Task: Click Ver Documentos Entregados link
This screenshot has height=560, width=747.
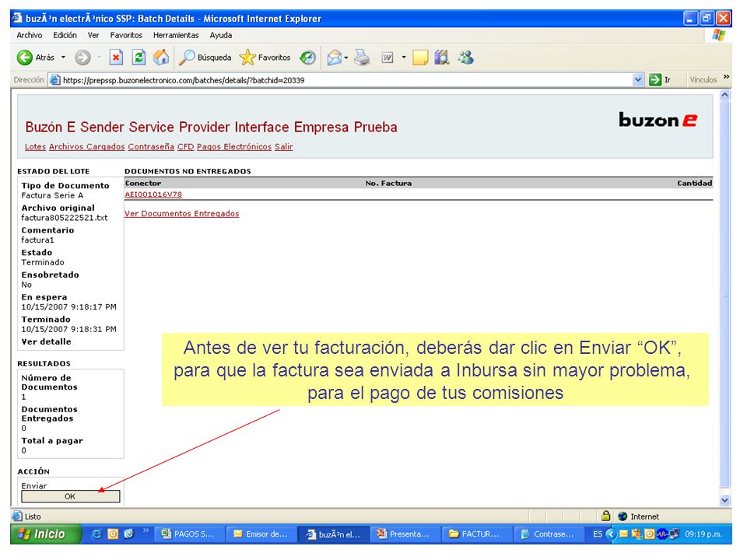Action: 182,213
